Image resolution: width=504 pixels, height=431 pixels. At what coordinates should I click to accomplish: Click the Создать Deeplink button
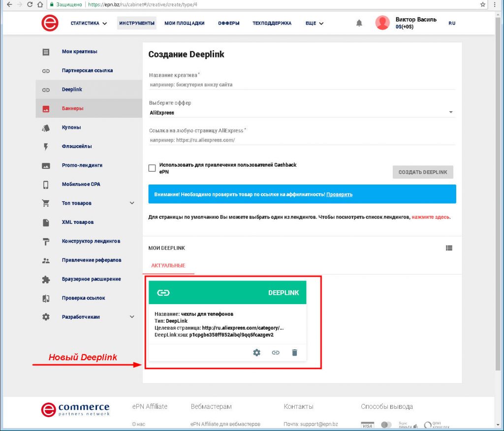tap(423, 172)
